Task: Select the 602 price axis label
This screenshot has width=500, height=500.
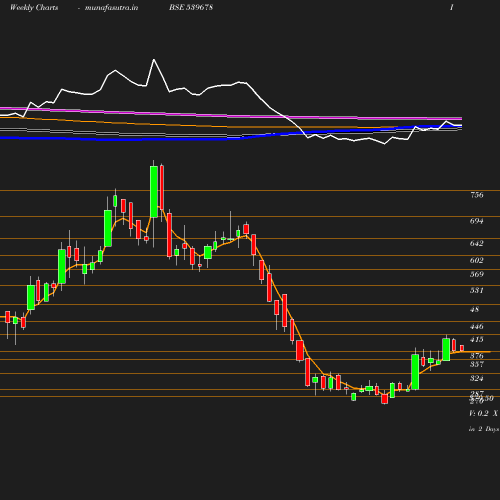Action: 477,260
